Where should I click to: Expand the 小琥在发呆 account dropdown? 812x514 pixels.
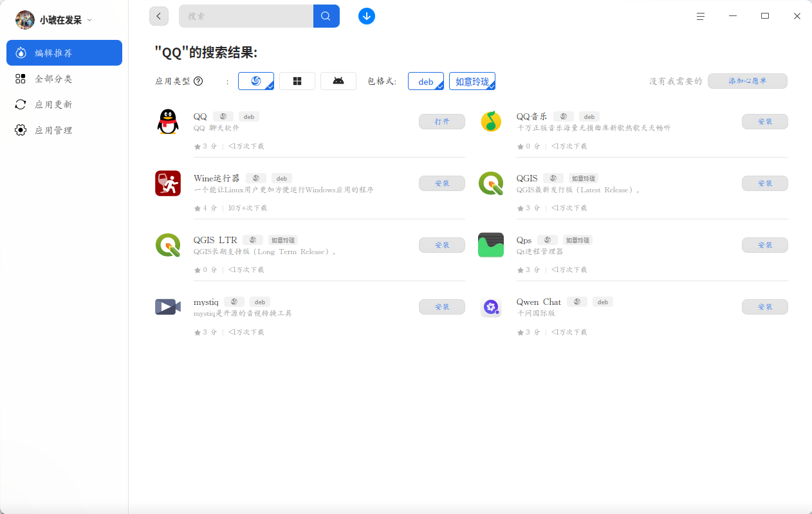pyautogui.click(x=89, y=20)
